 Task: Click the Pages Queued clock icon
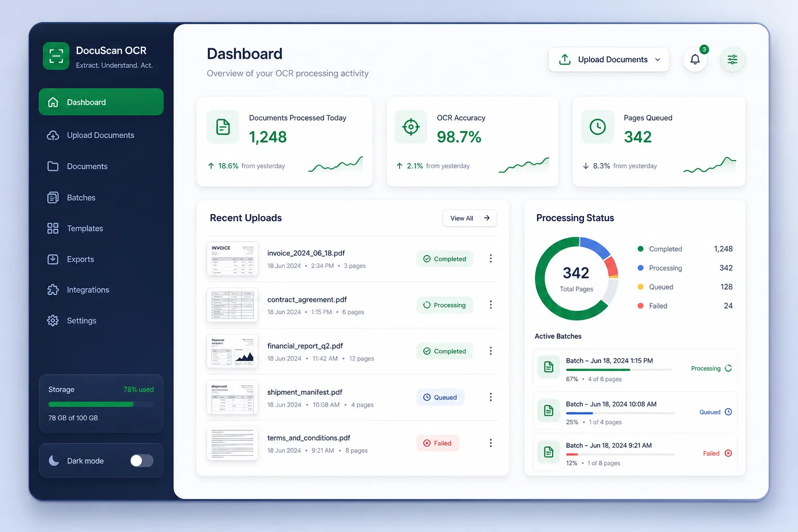pyautogui.click(x=597, y=127)
